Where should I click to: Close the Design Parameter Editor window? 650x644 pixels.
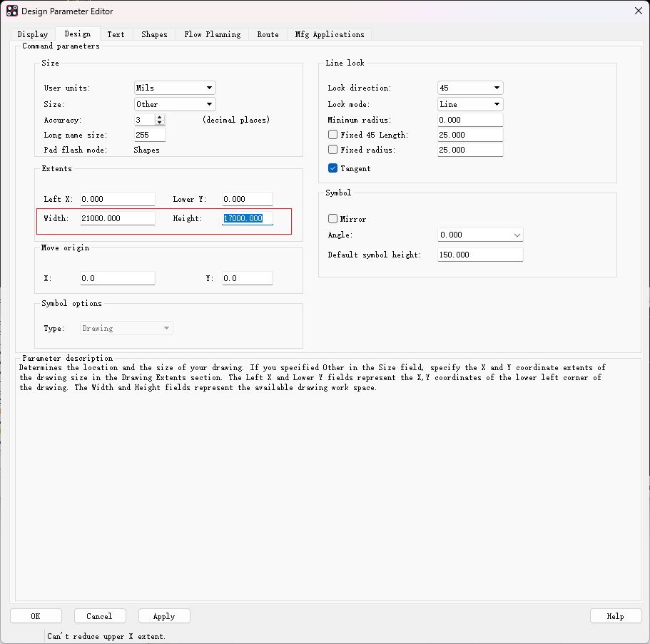click(x=638, y=11)
